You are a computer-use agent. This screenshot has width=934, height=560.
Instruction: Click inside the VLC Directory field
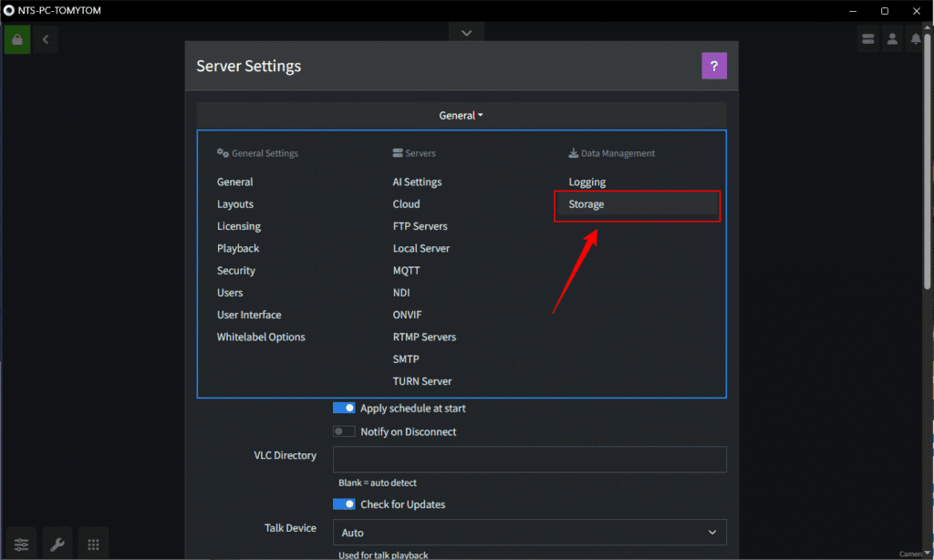529,459
